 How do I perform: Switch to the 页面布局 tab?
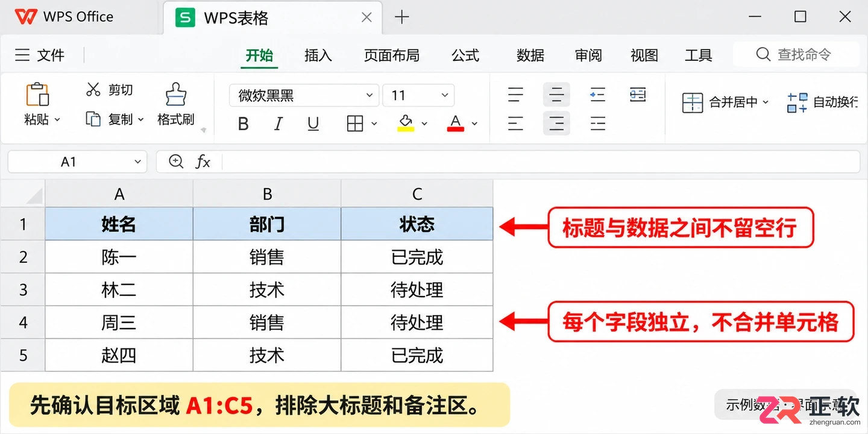pyautogui.click(x=392, y=55)
